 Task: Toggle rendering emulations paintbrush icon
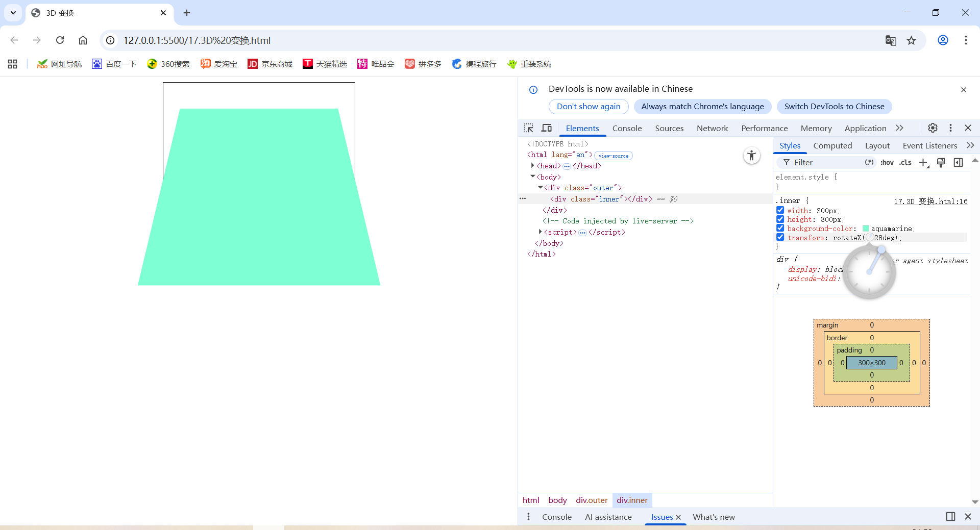pos(941,162)
